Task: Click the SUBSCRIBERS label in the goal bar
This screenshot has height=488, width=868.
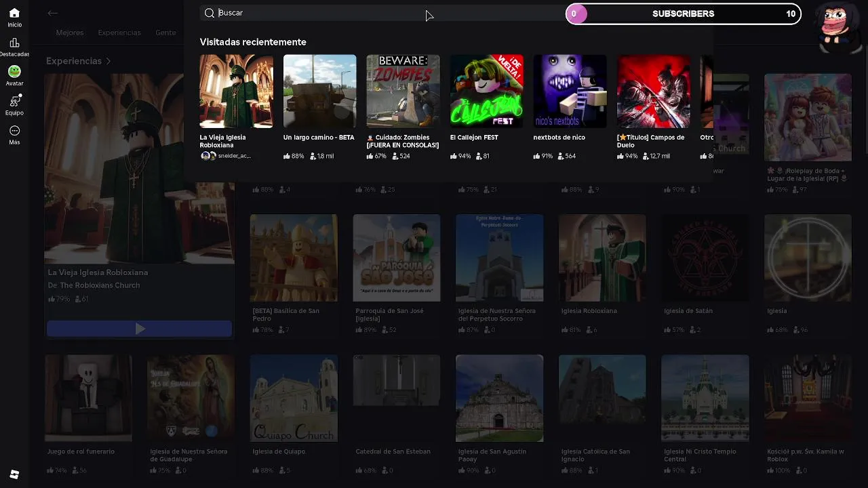Action: coord(683,14)
